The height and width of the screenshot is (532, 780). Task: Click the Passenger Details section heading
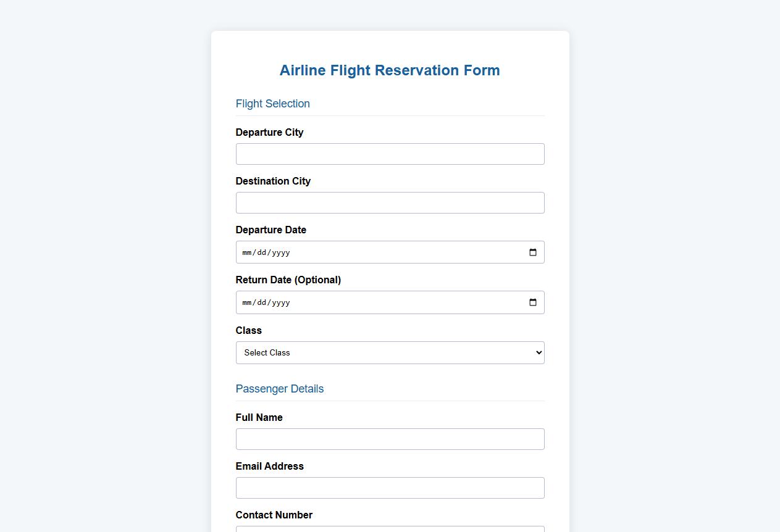pos(279,389)
